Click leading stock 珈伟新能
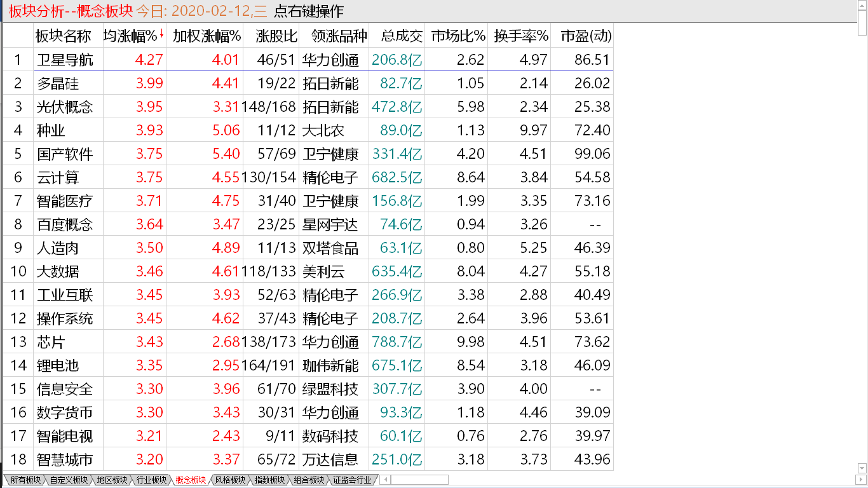Screen dimensions: 868x488 point(330,365)
